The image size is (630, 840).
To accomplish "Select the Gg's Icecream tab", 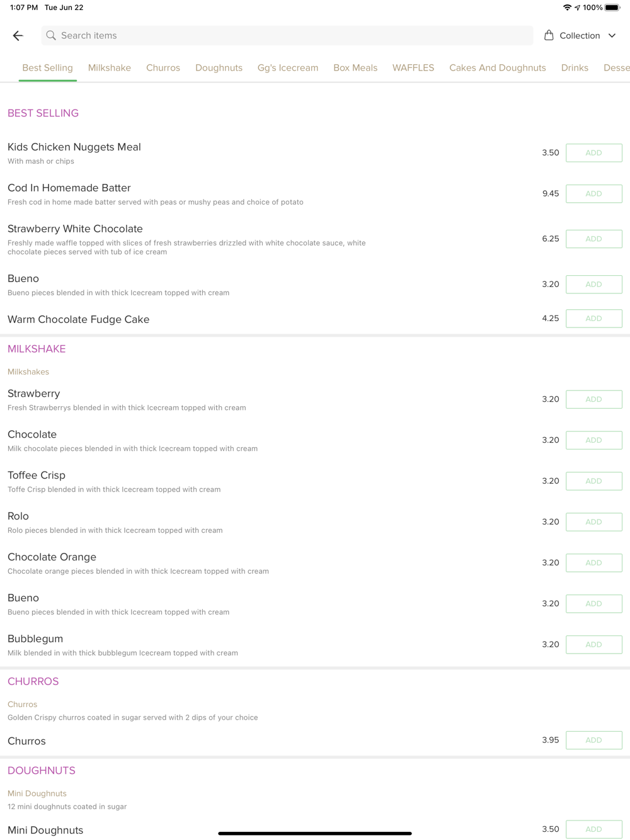I will coord(288,68).
